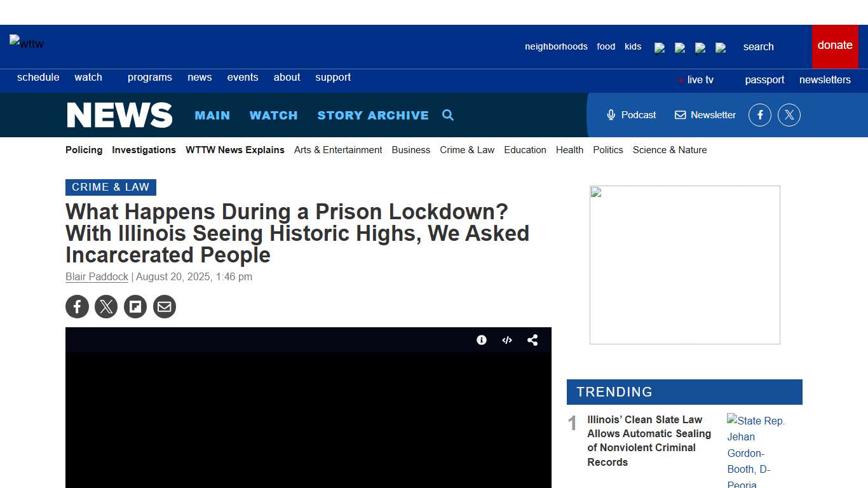Open the Blair Paddock author link
868x488 pixels.
97,276
